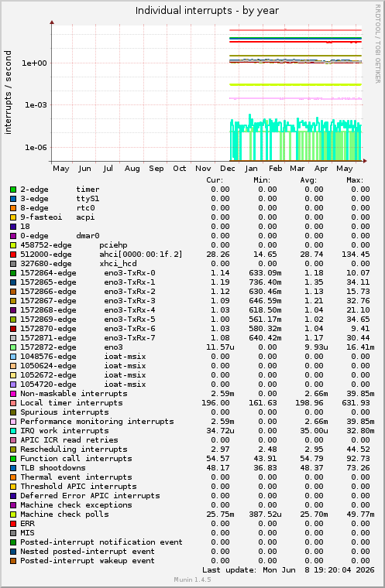Click the red ahci 512000-edge color swatch
Screen dimensions: 385x588
click(13, 255)
